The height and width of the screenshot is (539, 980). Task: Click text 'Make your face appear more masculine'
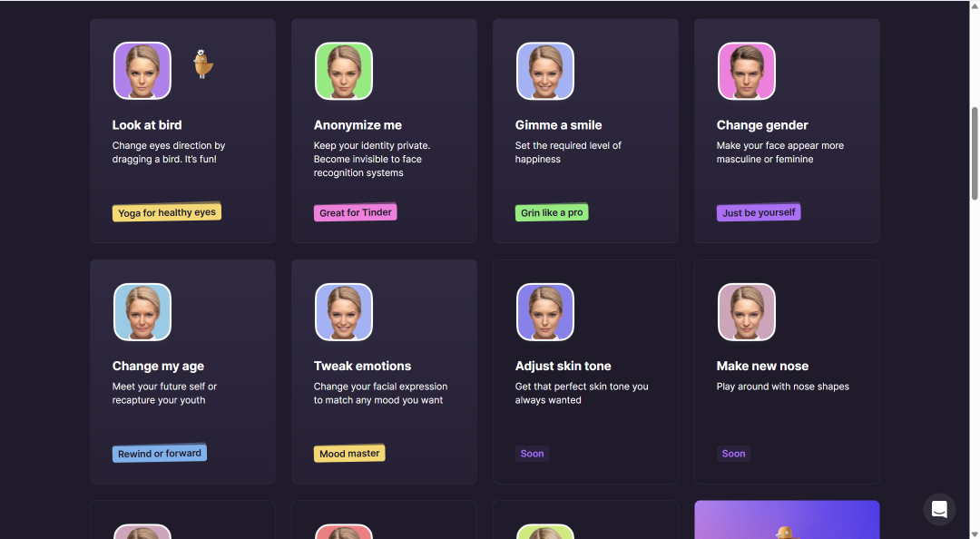point(780,152)
